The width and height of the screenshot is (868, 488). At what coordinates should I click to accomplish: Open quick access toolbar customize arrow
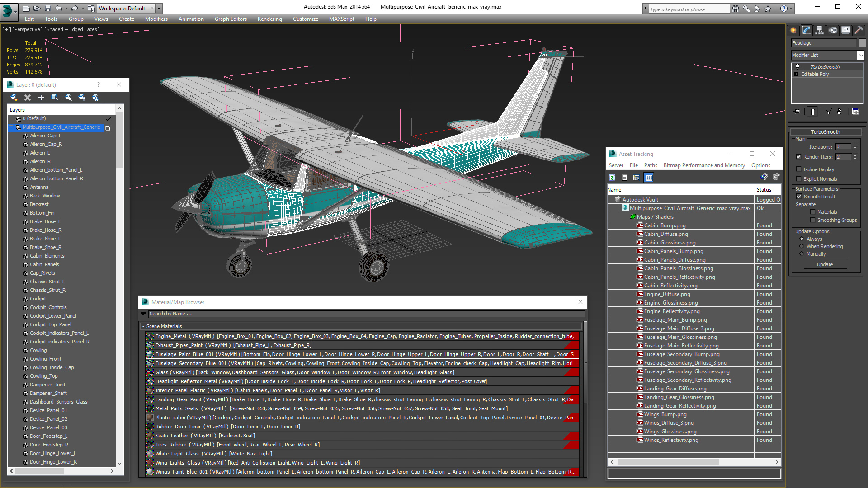(x=159, y=8)
